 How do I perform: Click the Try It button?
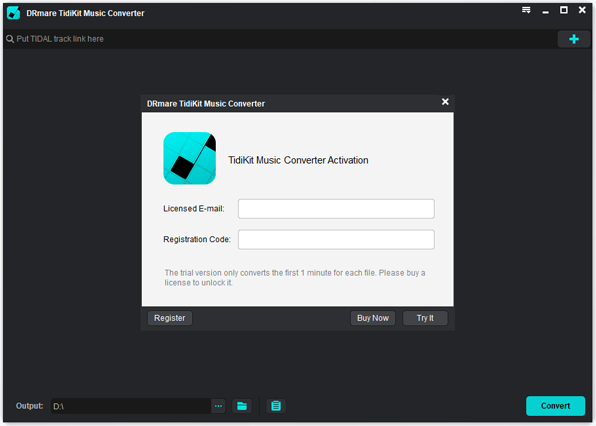coord(425,318)
